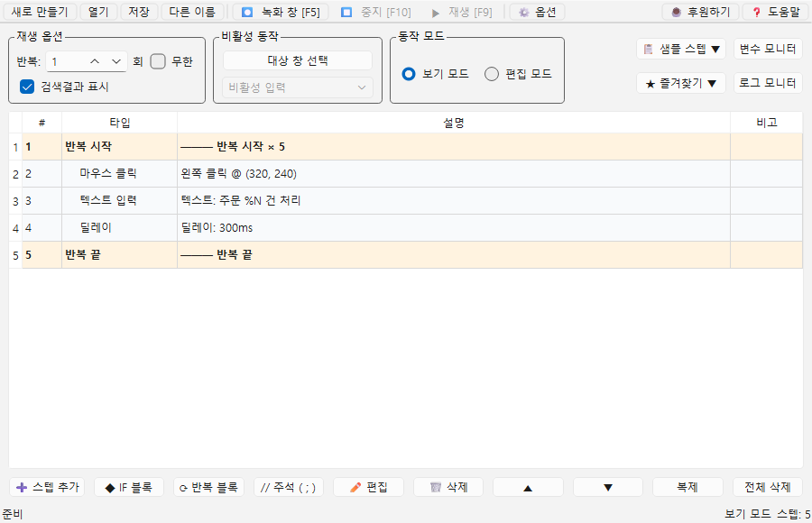The width and height of the screenshot is (812, 523).
Task: Click the 편집 pencil button
Action: tap(369, 487)
